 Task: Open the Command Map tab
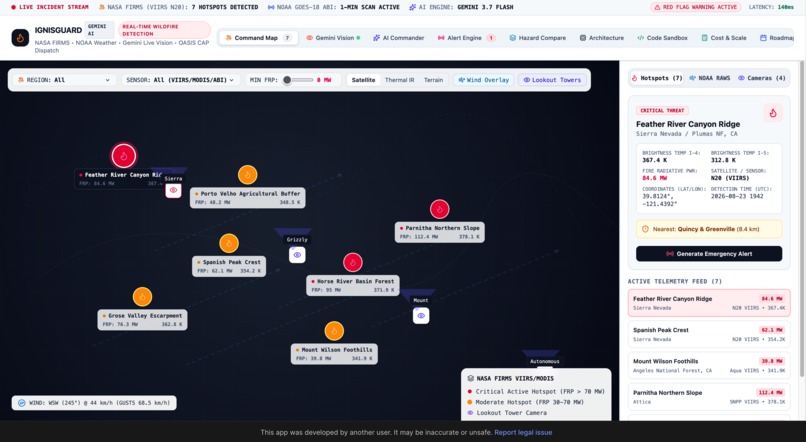pos(258,38)
